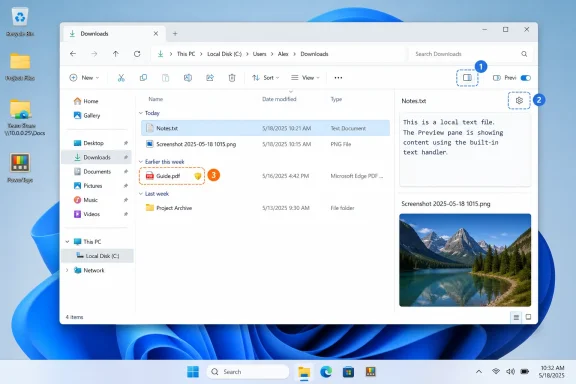The height and width of the screenshot is (384, 576).
Task: Collapse the This PC tree node
Action: pyautogui.click(x=67, y=241)
